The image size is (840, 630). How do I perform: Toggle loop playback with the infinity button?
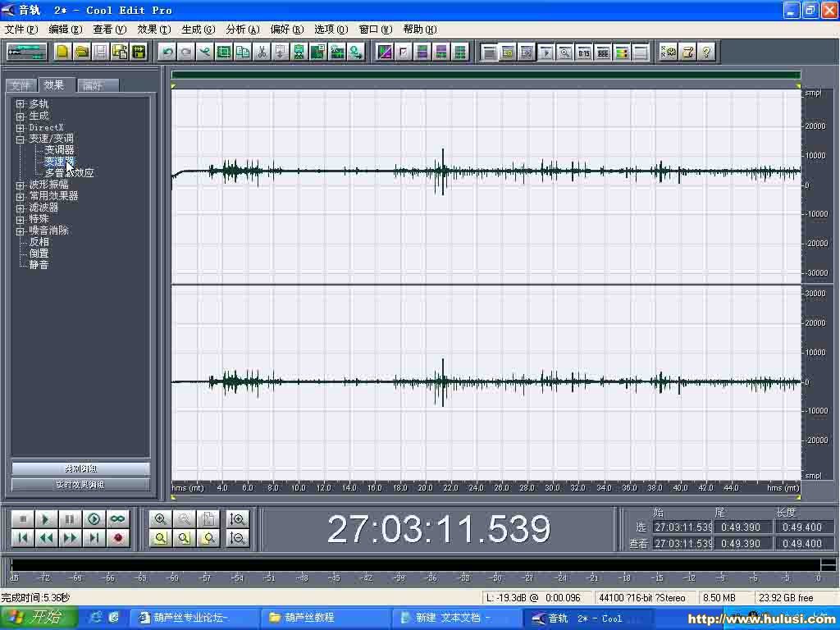[118, 518]
